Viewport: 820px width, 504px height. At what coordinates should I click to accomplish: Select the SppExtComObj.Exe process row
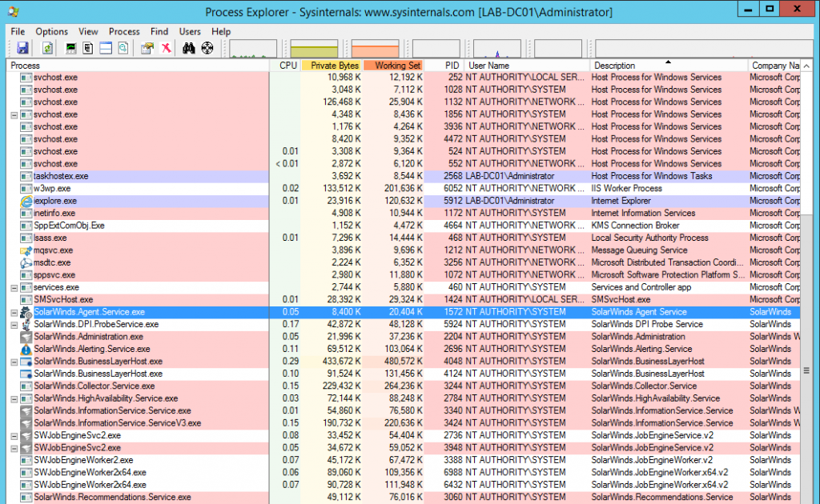[404, 226]
